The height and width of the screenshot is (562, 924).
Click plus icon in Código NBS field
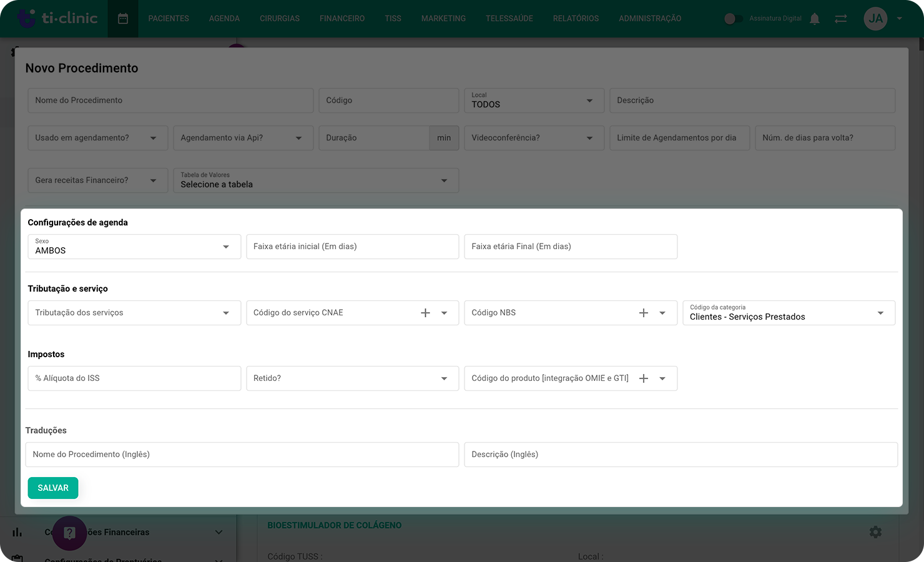click(x=644, y=313)
